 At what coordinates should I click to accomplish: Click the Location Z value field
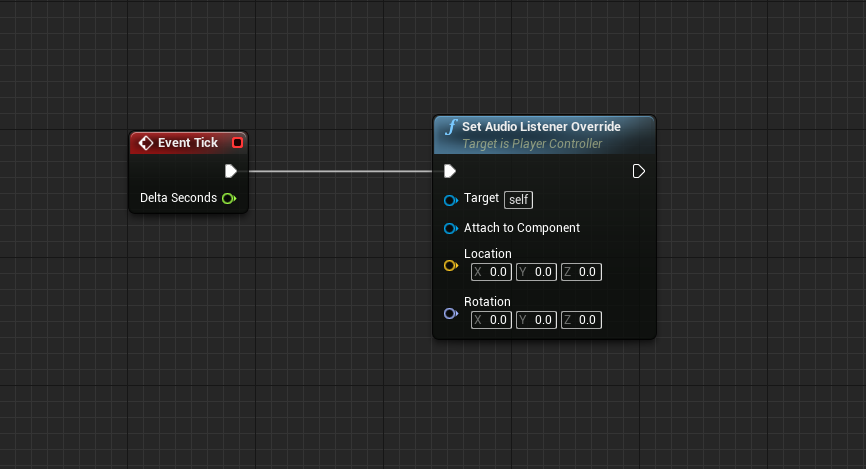click(582, 272)
